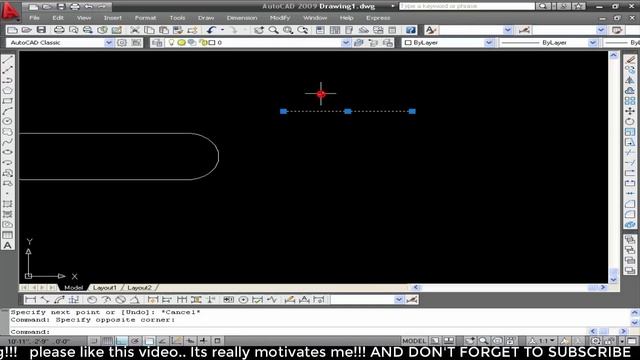The width and height of the screenshot is (640, 360).
Task: Toggle Object Snap Tracking in status bar
Action: (x=163, y=341)
